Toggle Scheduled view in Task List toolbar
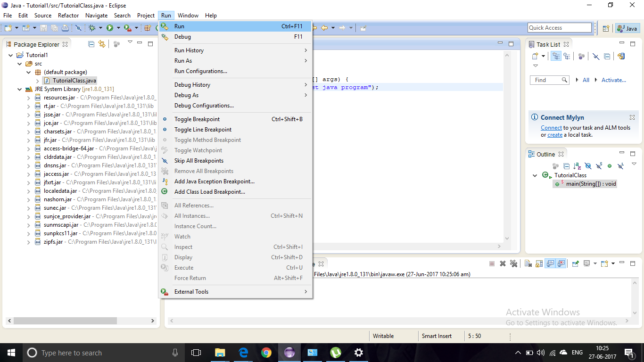This screenshot has height=362, width=644. (x=567, y=56)
